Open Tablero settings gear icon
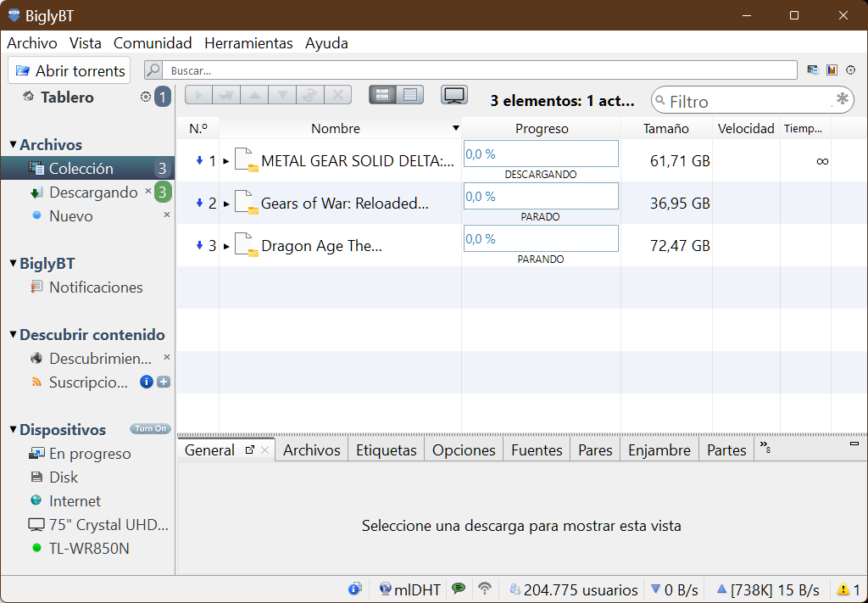 click(145, 98)
